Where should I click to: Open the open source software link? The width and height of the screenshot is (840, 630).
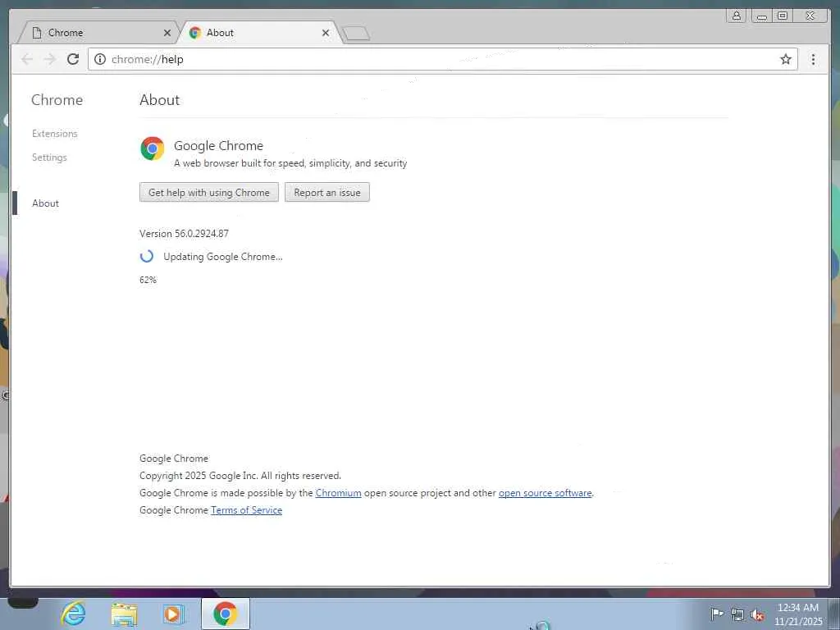[x=545, y=493]
